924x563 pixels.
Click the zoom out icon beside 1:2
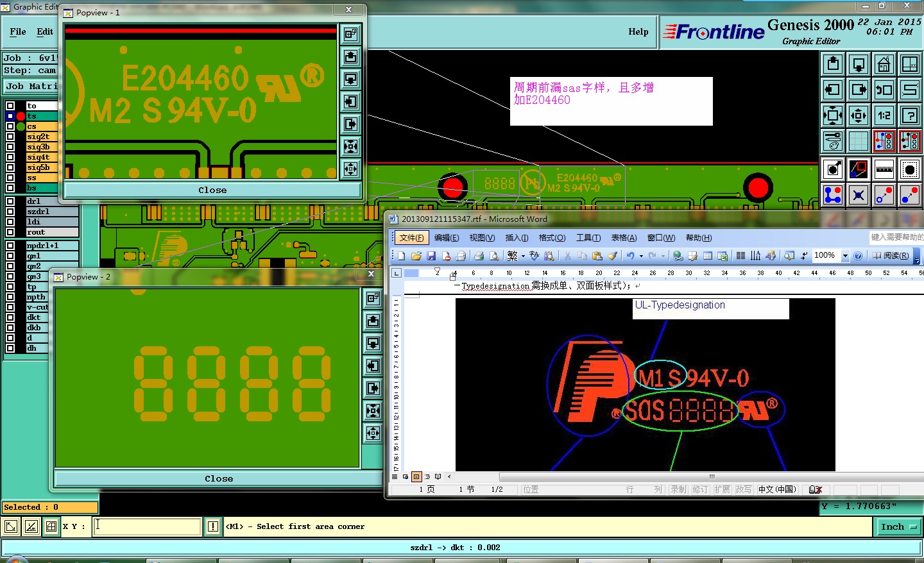(x=859, y=115)
